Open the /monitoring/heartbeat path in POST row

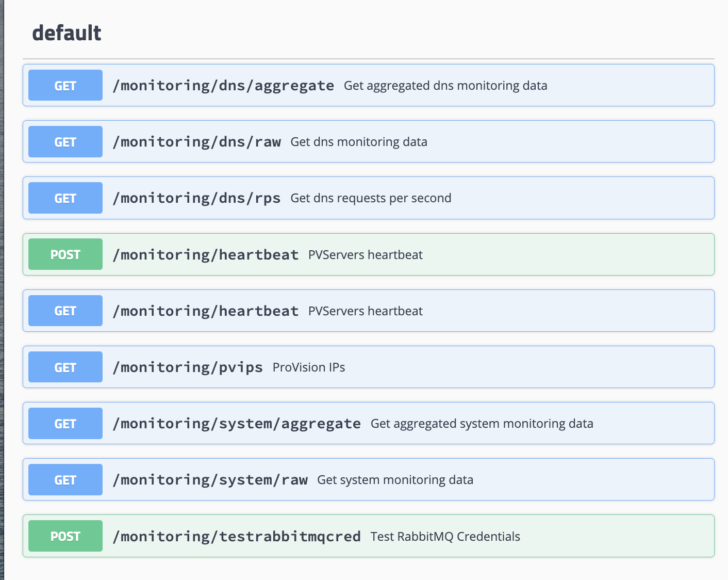pos(206,254)
